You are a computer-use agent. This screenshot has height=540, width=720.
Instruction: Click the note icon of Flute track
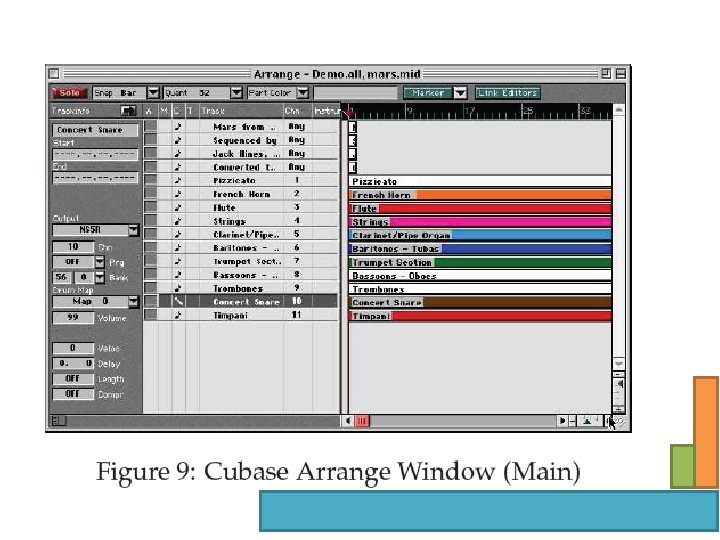click(x=178, y=208)
